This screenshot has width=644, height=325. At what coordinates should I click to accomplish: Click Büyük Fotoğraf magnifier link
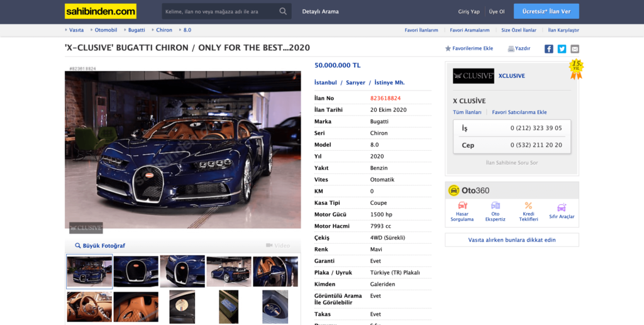(100, 246)
